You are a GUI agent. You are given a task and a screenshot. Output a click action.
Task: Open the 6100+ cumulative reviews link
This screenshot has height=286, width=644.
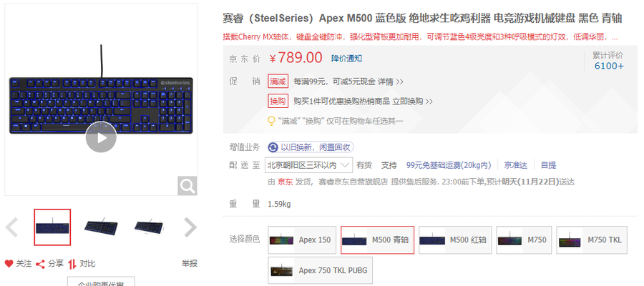click(609, 66)
